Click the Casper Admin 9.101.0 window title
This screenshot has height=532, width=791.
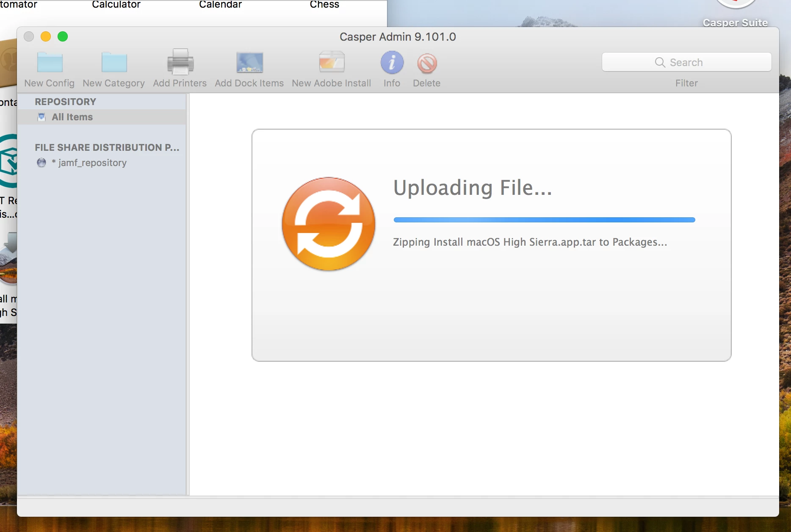pos(398,37)
